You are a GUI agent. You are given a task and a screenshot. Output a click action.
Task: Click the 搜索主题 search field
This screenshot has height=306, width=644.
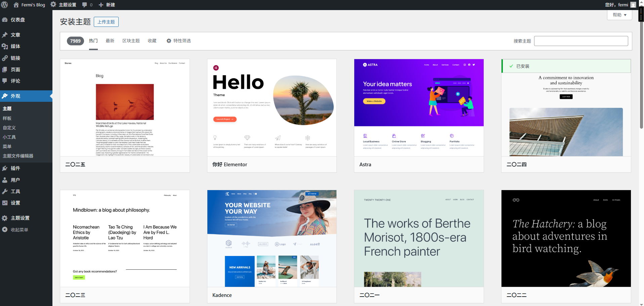(581, 41)
